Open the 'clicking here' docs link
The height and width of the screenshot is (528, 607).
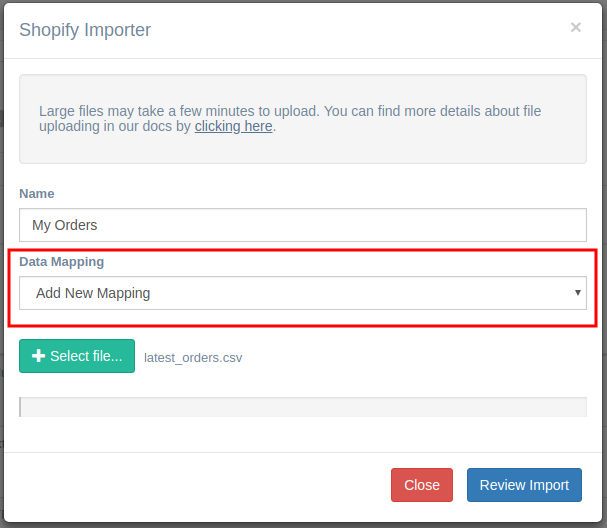pyautogui.click(x=233, y=126)
